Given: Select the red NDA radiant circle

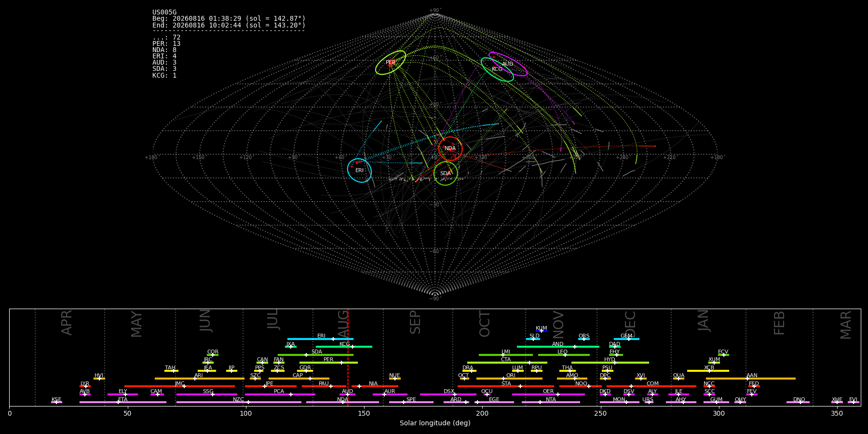Looking at the screenshot, I should 450,149.
